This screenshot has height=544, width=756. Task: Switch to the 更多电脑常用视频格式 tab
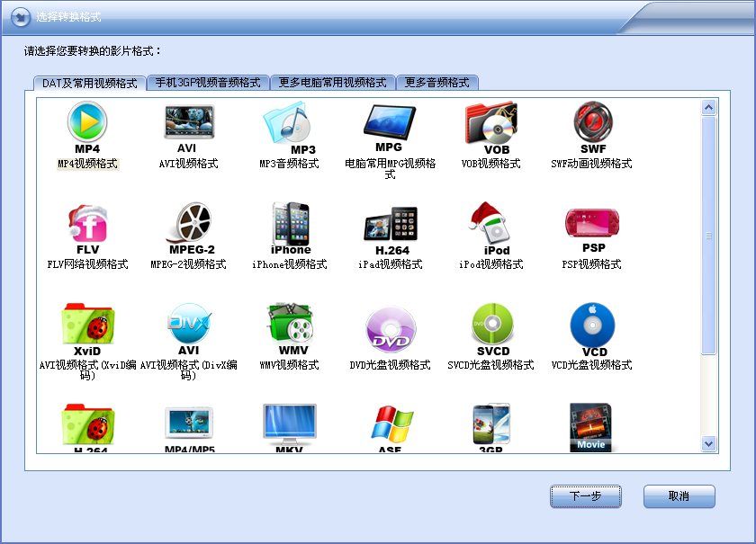tap(333, 83)
